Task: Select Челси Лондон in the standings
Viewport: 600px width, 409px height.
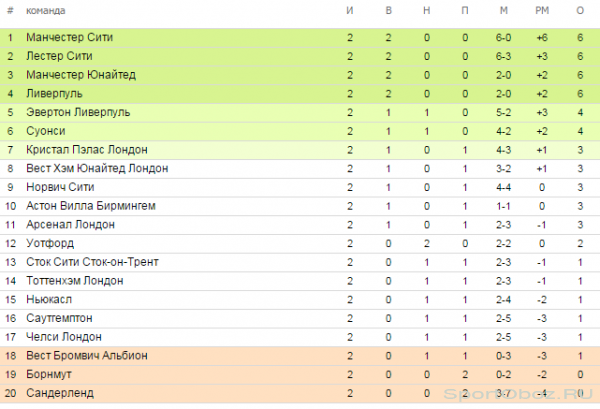Action: coord(64,337)
